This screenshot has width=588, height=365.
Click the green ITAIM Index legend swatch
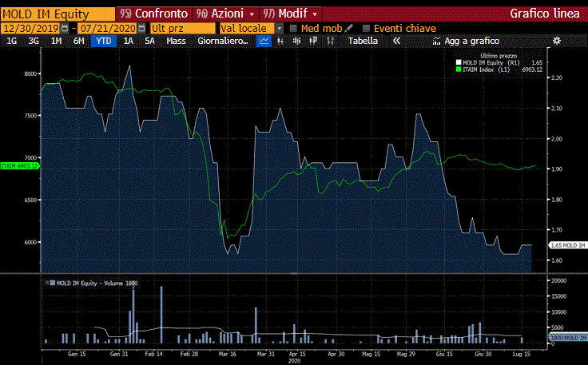pos(459,69)
